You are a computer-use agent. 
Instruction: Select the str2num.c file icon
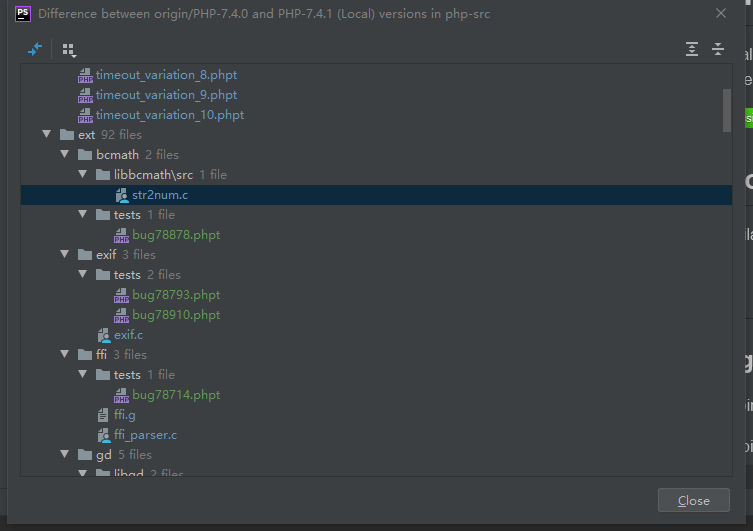(122, 195)
